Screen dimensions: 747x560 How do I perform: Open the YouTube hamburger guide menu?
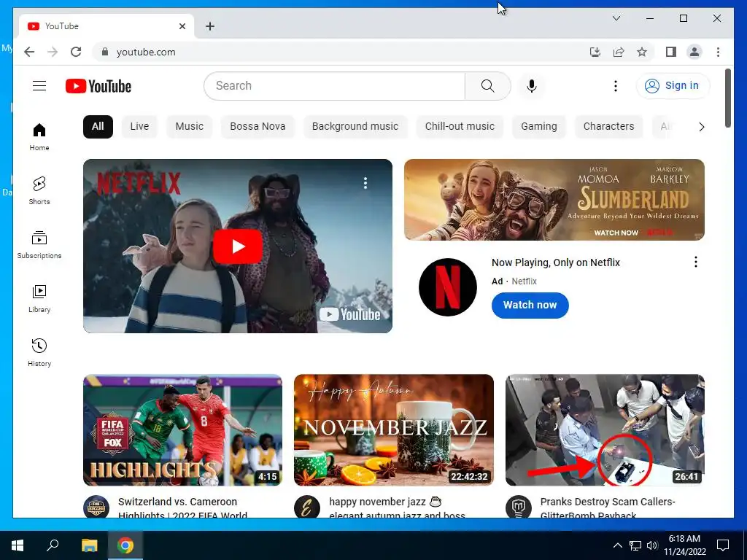click(39, 86)
